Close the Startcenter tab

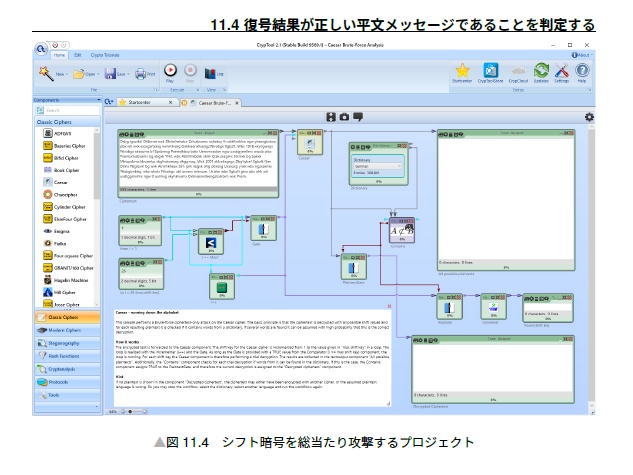point(170,103)
